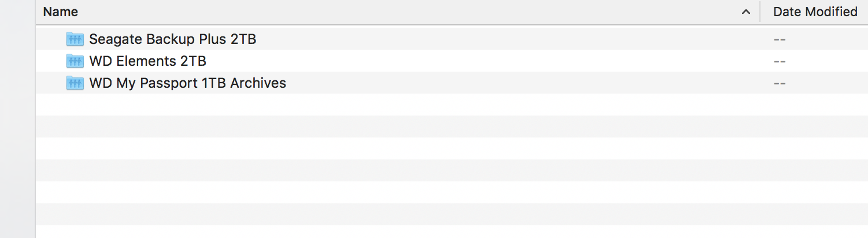868x238 pixels.
Task: Click the gray sidebar strip beside the list
Action: click(x=17, y=119)
